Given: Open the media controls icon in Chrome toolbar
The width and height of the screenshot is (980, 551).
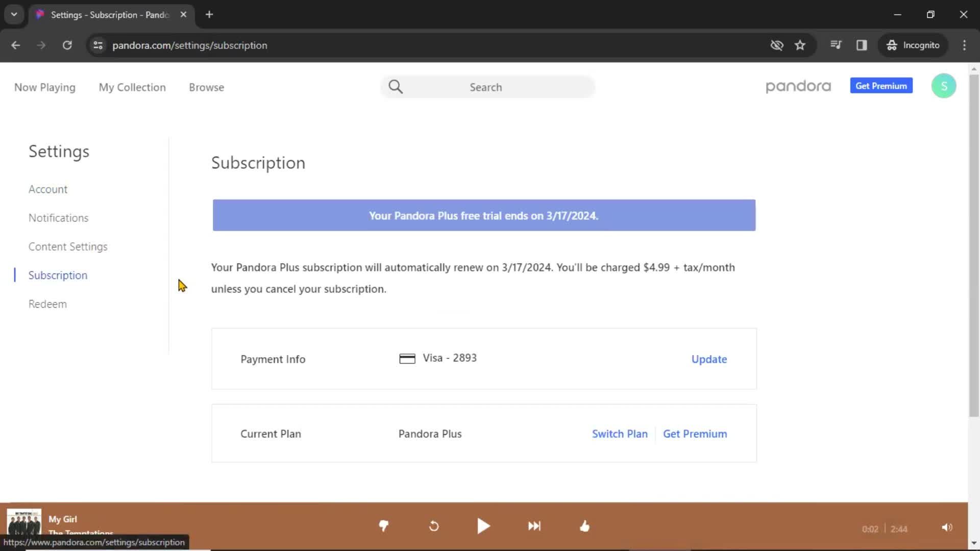Looking at the screenshot, I should [x=836, y=45].
